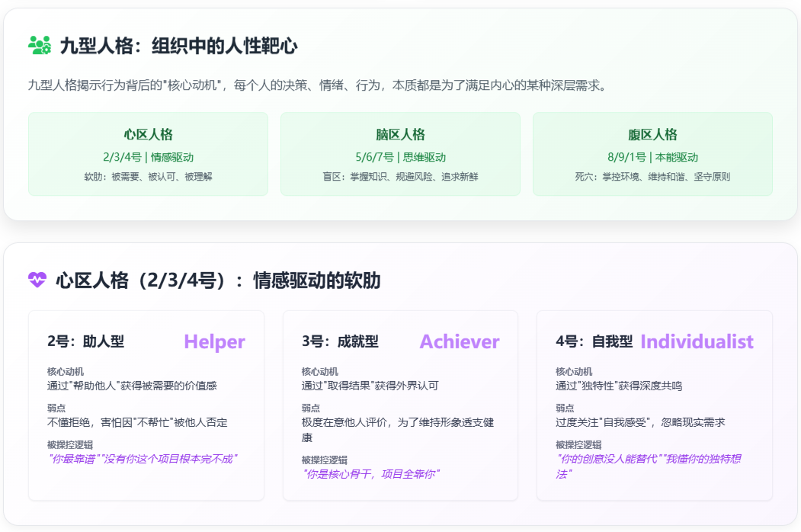Click the green people group icon

pyautogui.click(x=39, y=46)
